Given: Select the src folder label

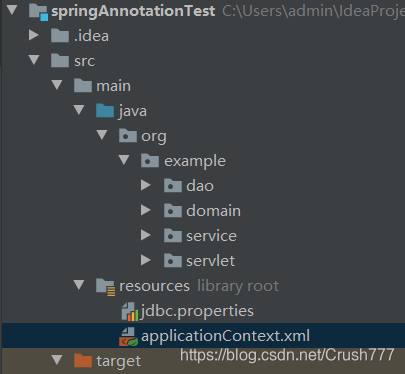Looking at the screenshot, I should click(x=85, y=61).
